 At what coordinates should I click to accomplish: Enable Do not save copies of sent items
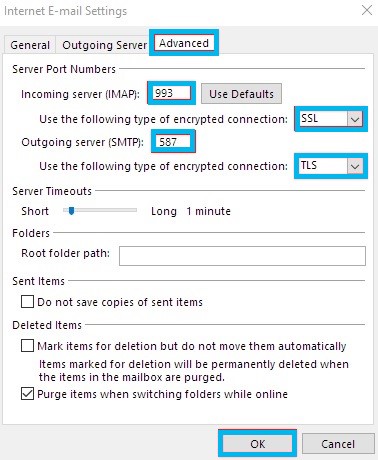click(x=27, y=302)
